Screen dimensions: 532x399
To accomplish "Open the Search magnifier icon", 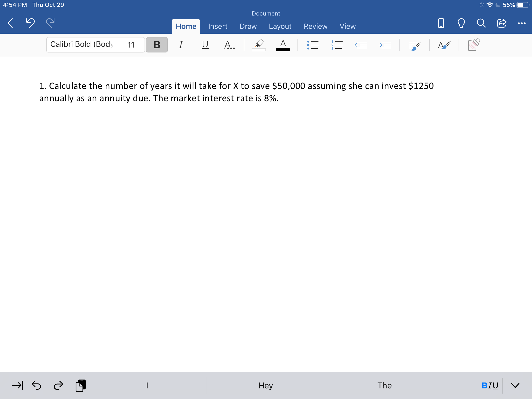I will pyautogui.click(x=481, y=23).
